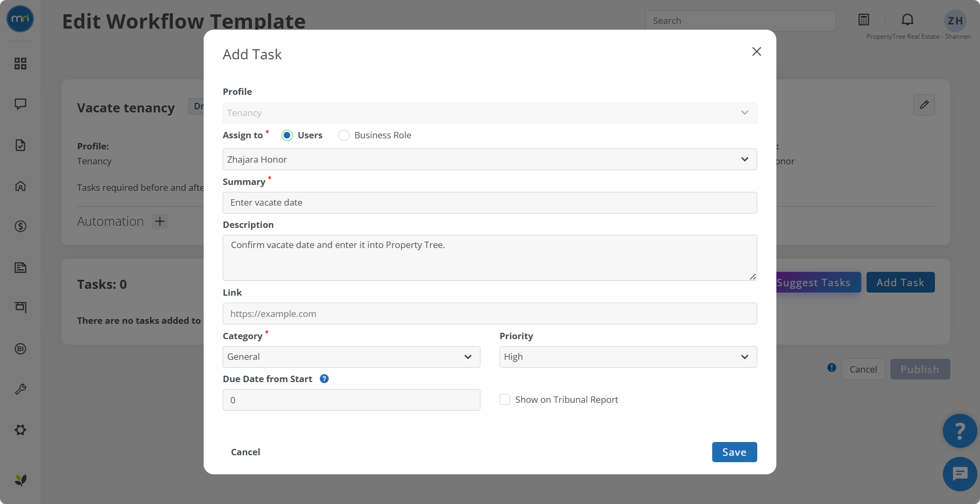
Task: Click the MRI logo icon
Action: tap(20, 19)
